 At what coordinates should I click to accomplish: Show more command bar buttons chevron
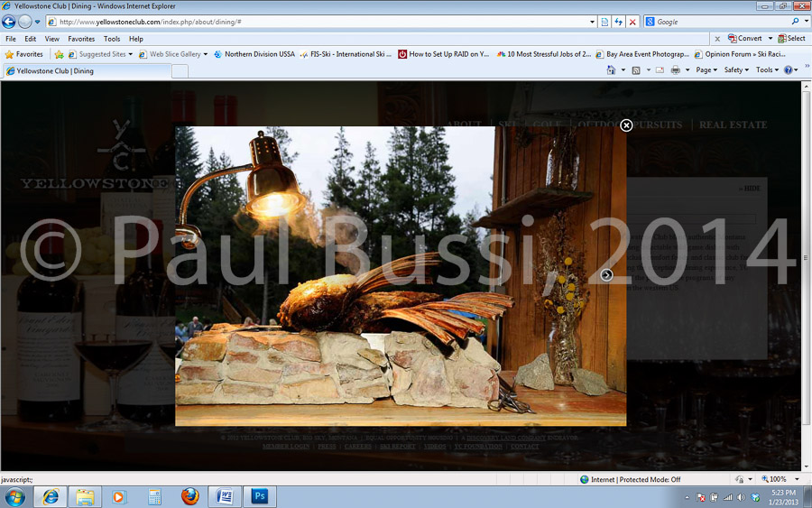coord(807,66)
